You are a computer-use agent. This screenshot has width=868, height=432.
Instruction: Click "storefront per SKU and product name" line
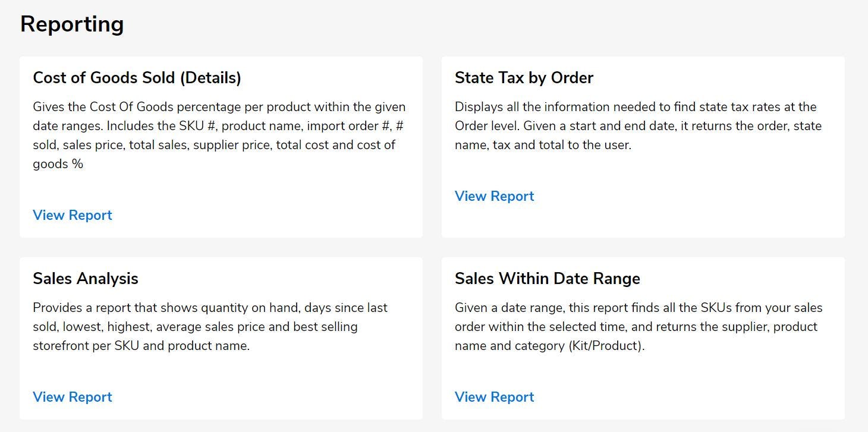[x=141, y=346]
